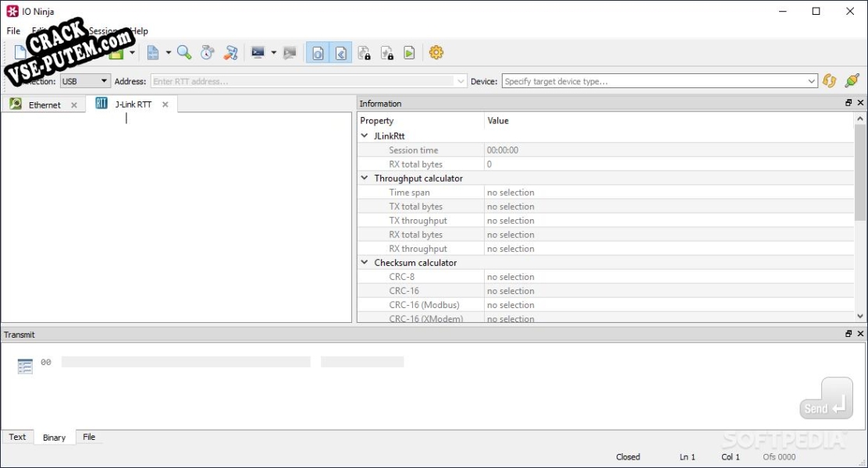Open the USB connection type dropdown
This screenshot has width=868, height=468.
tap(85, 81)
